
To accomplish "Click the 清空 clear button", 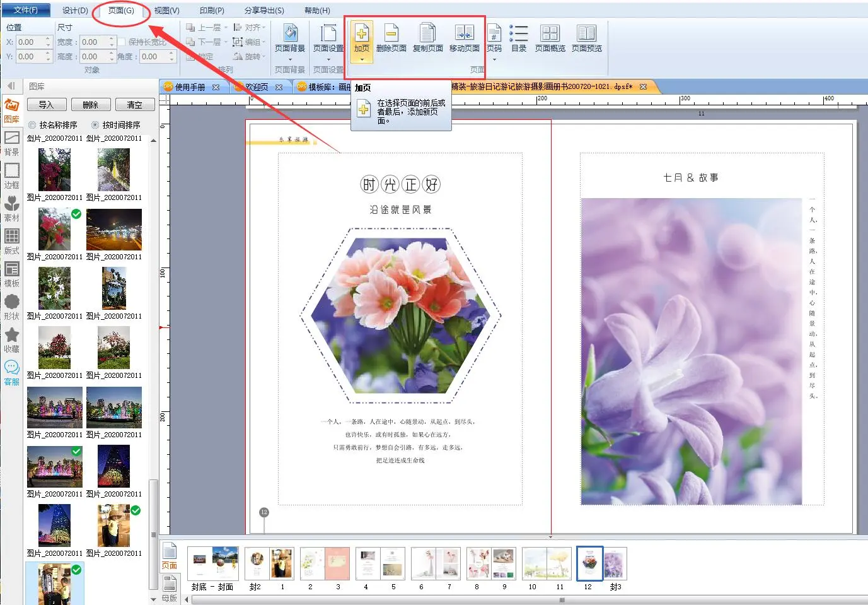I will click(x=134, y=105).
